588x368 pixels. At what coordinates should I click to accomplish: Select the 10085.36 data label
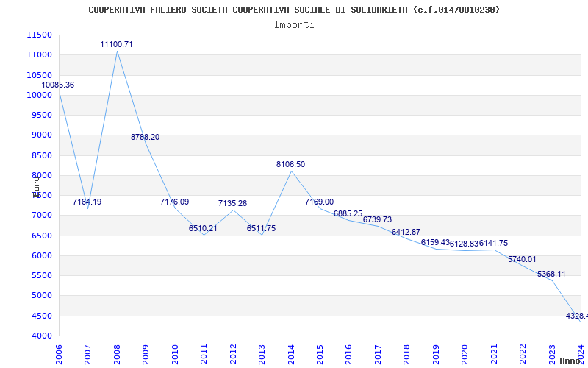click(x=58, y=85)
